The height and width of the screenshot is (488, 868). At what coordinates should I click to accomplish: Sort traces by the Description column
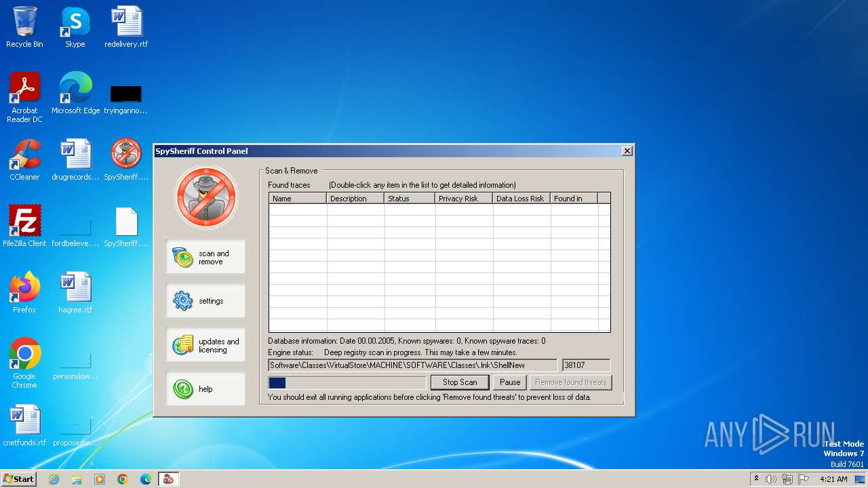tap(355, 199)
